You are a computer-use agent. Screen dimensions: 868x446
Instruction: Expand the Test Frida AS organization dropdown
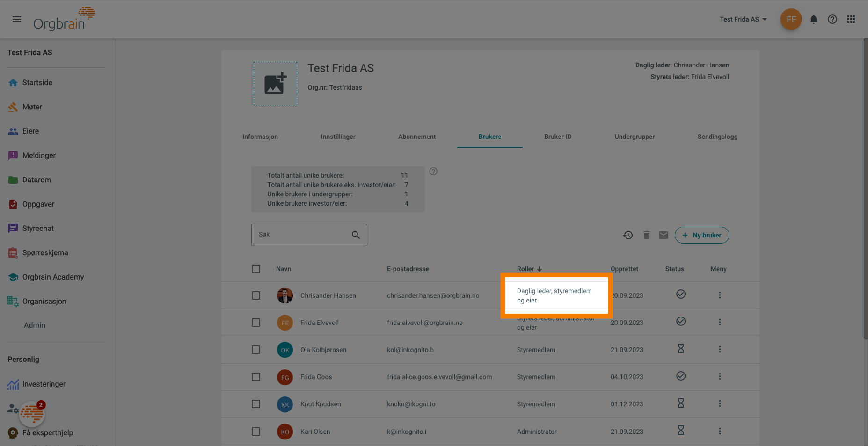743,19
